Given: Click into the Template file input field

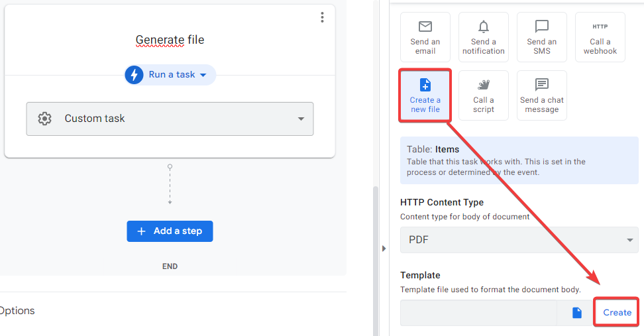Looking at the screenshot, I should click(478, 313).
